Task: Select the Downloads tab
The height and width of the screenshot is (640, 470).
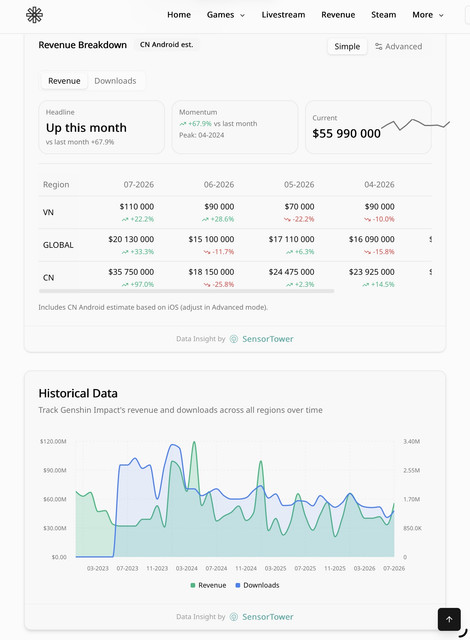Action: coord(115,81)
